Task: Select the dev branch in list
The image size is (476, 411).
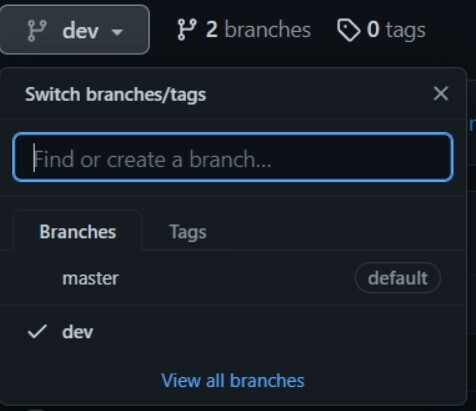Action: (x=233, y=332)
